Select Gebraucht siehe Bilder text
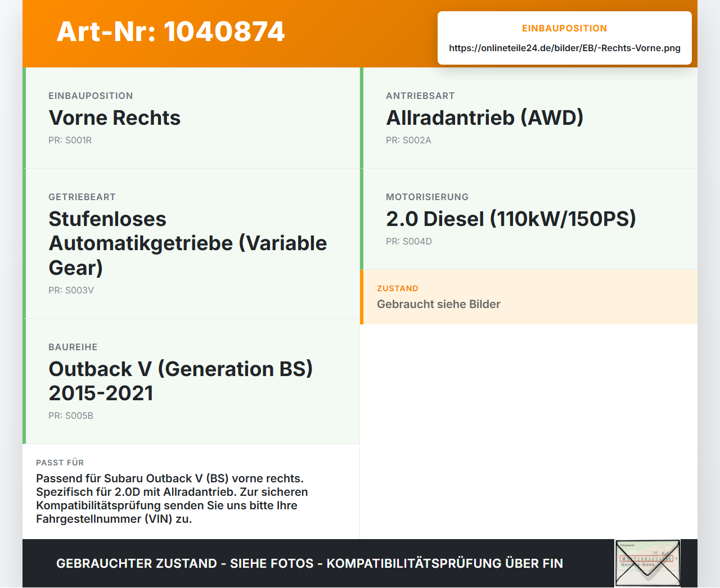The height and width of the screenshot is (588, 720). coord(439,304)
